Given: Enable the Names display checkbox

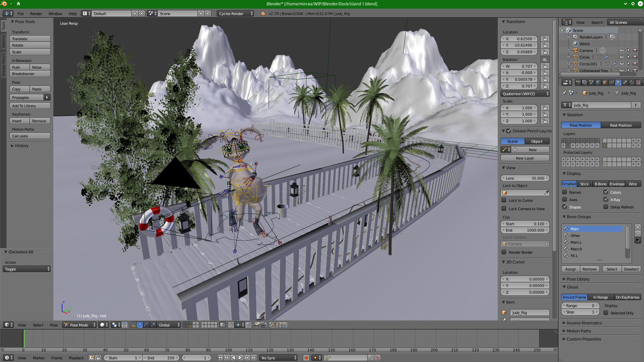Looking at the screenshot, I should pos(565,192).
